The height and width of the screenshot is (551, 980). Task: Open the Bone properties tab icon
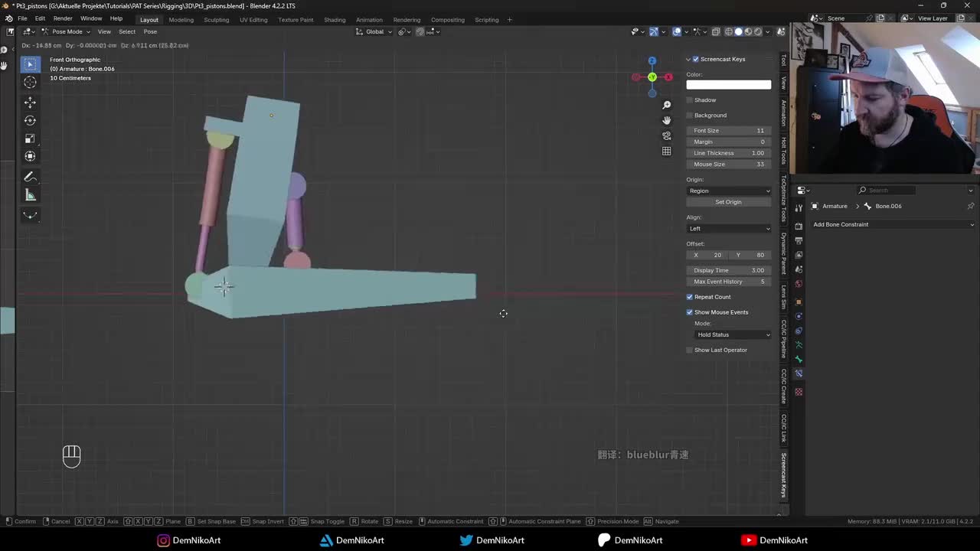[799, 359]
